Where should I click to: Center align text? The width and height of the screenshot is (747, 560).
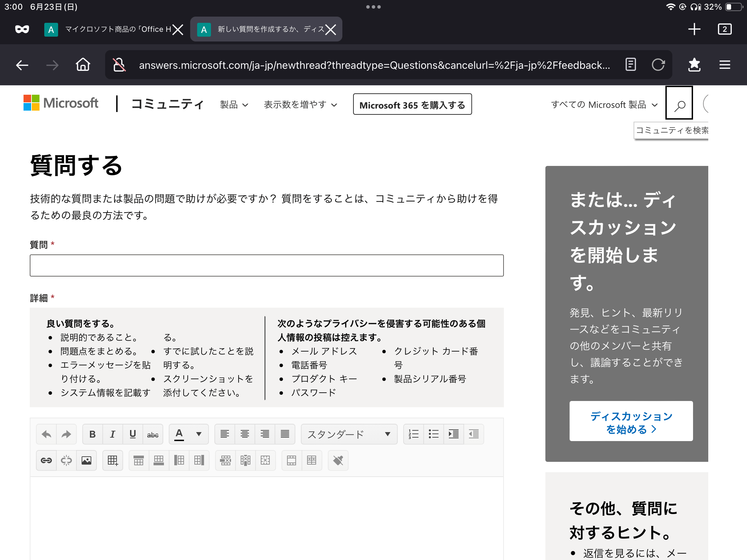245,434
